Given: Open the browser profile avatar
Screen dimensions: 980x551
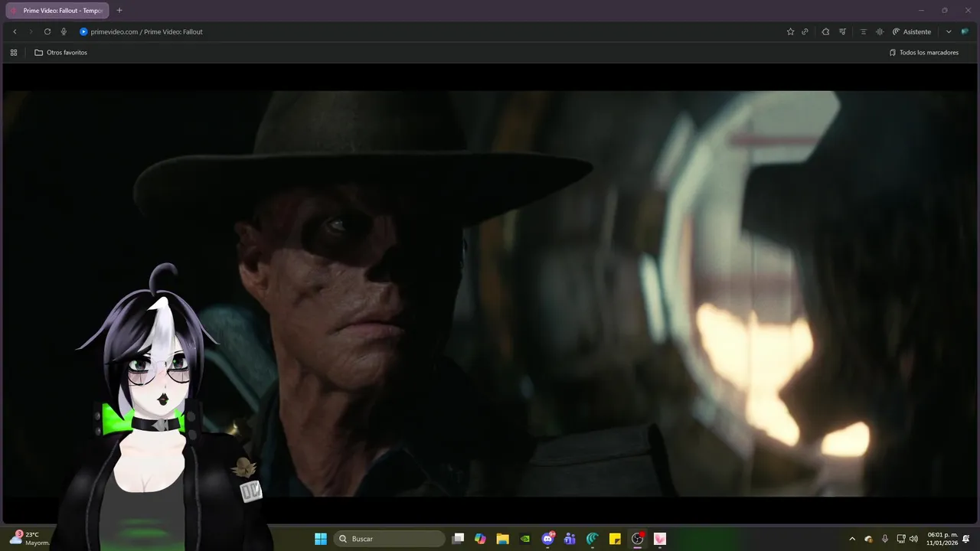Looking at the screenshot, I should (x=965, y=31).
